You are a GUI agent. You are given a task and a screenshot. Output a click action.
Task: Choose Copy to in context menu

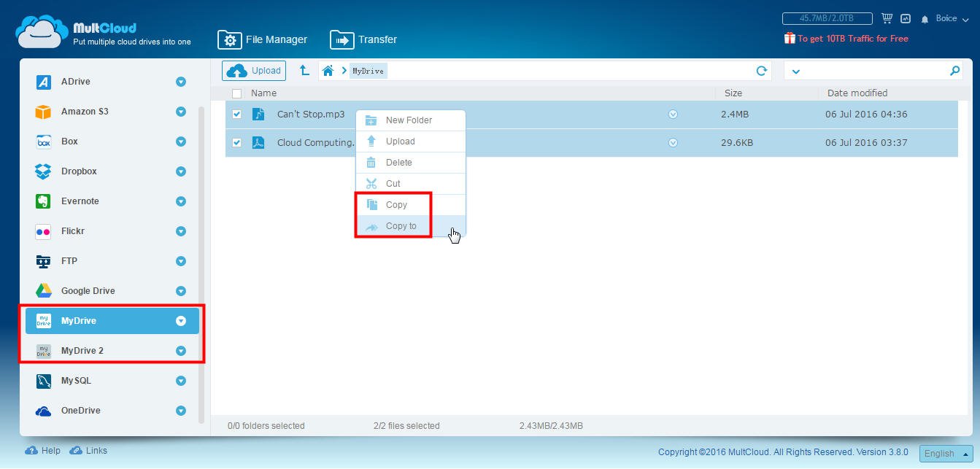pos(410,226)
